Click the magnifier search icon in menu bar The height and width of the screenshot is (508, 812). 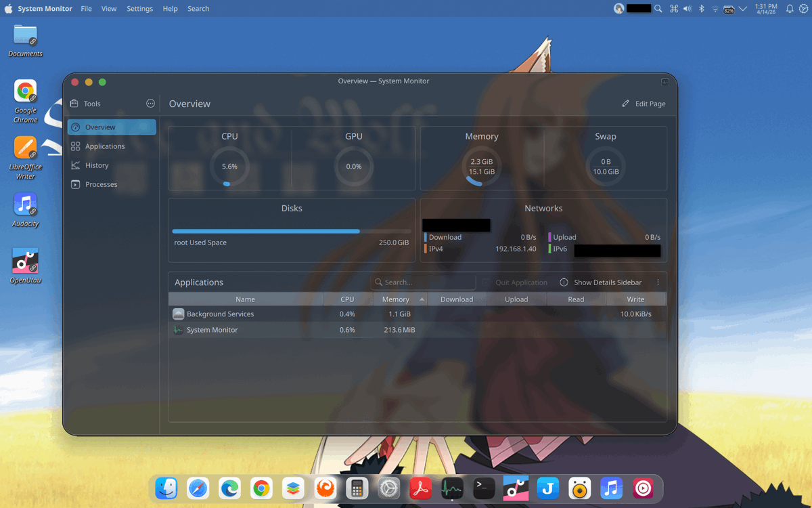(x=658, y=9)
